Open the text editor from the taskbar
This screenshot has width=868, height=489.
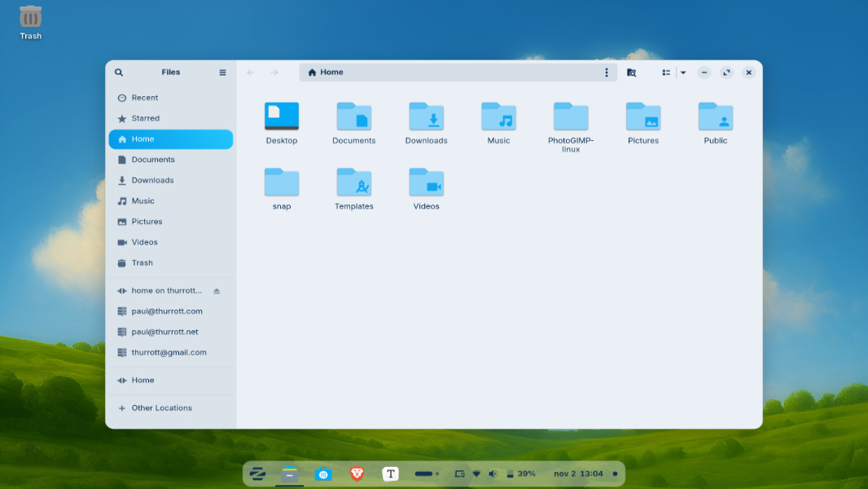pyautogui.click(x=390, y=474)
